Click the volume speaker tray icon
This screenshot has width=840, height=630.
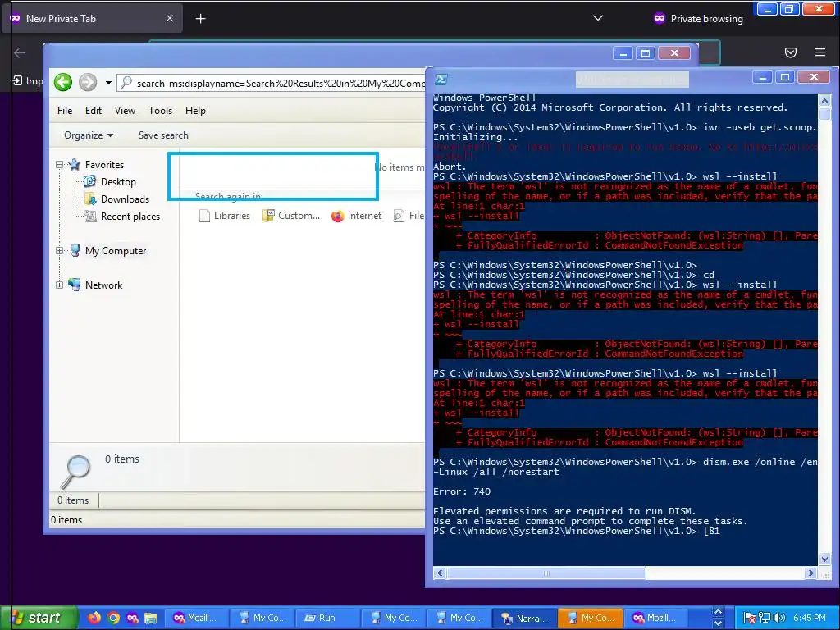pyautogui.click(x=779, y=619)
